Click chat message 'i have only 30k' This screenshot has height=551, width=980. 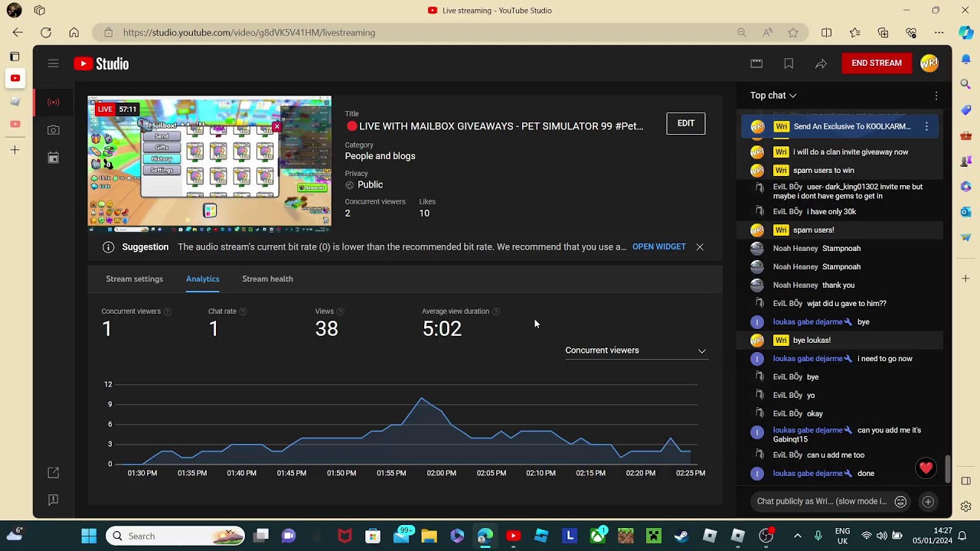pos(831,212)
